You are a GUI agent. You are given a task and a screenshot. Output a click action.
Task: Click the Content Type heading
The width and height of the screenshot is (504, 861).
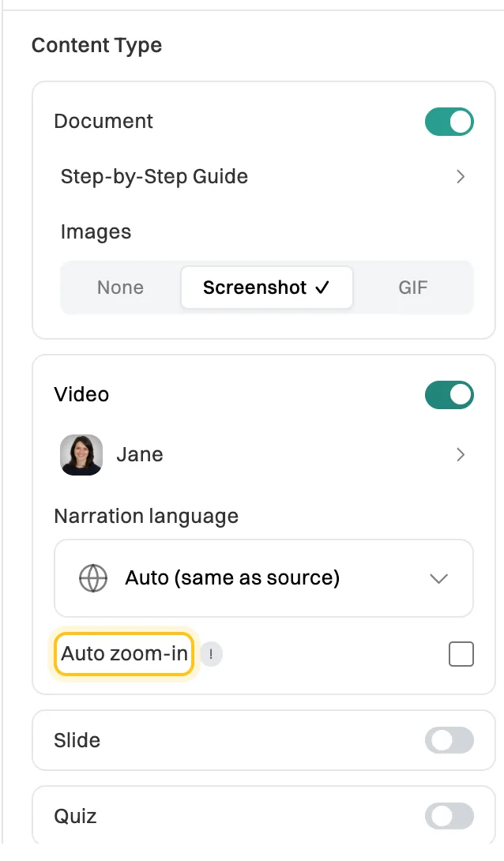coord(96,46)
